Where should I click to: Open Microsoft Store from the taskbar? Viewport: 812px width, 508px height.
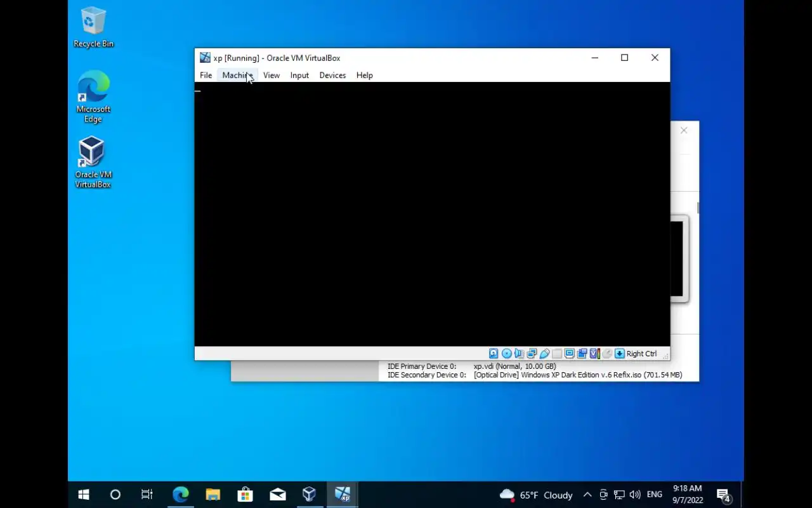tap(245, 495)
